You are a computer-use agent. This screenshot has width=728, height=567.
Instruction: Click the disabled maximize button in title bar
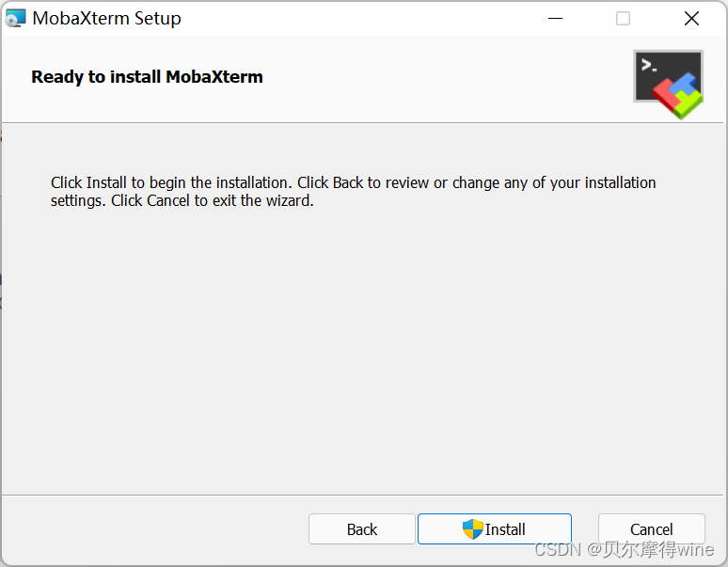pos(623,19)
